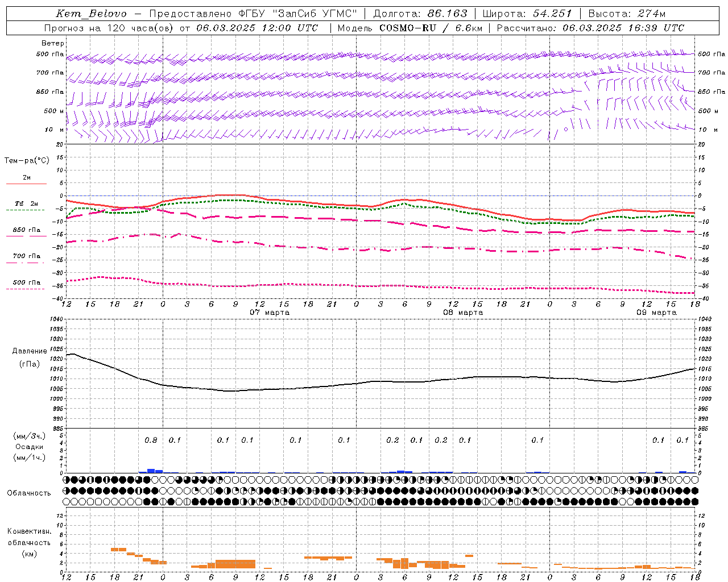
Task: Click the 06.03.2025 12:00 UTC start time
Action: (257, 28)
